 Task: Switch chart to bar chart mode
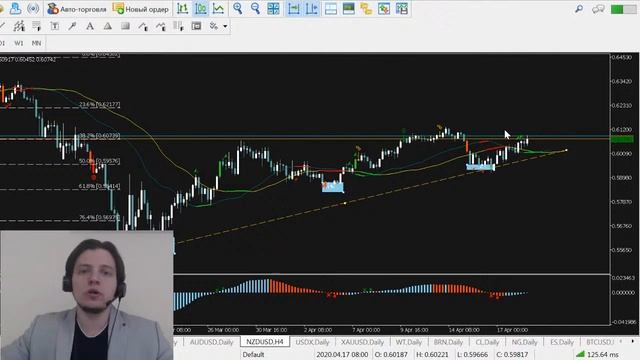tap(182, 9)
